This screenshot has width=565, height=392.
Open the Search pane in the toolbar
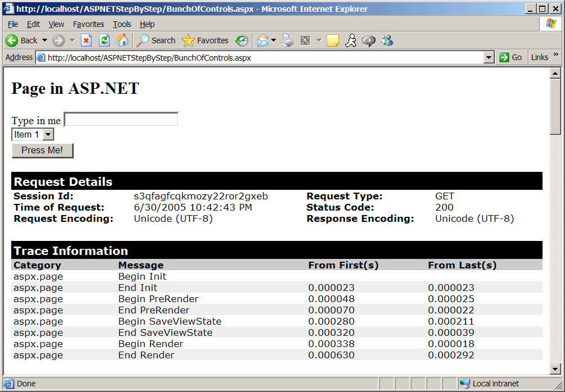156,40
